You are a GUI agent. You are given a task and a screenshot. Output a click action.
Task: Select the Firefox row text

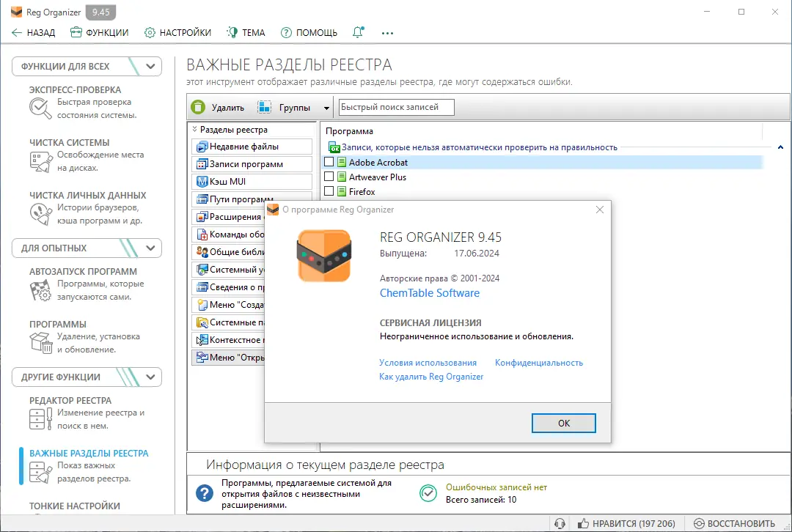[x=362, y=191]
